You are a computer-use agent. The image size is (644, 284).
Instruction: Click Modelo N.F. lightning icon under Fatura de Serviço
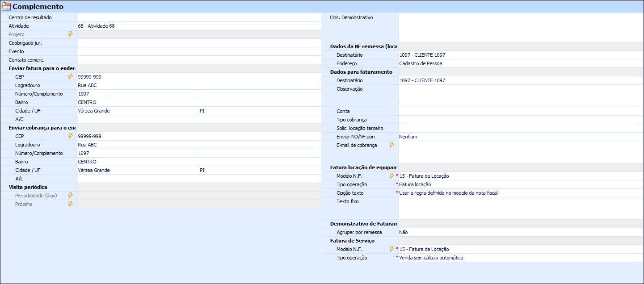(x=392, y=249)
